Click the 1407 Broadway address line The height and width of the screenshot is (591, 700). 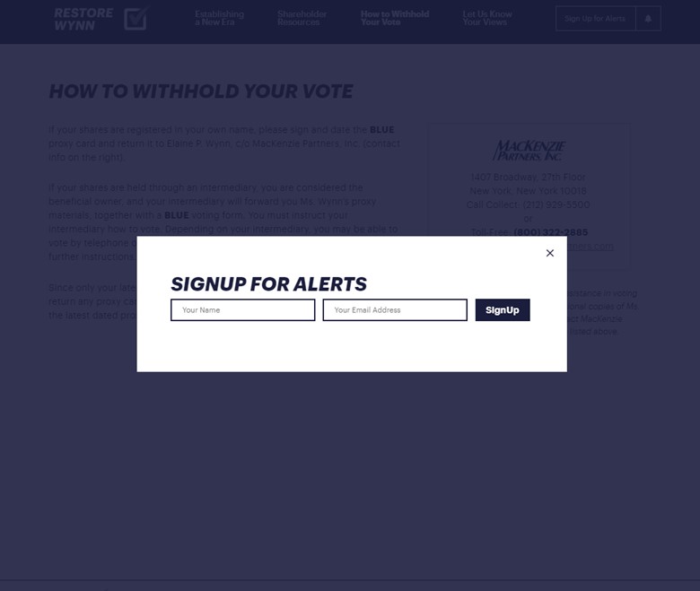[x=528, y=178]
